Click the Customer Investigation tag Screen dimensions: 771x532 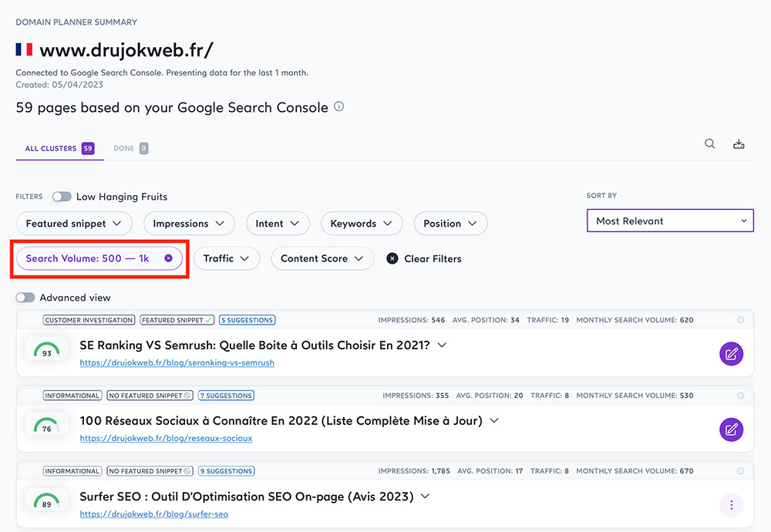(x=89, y=320)
